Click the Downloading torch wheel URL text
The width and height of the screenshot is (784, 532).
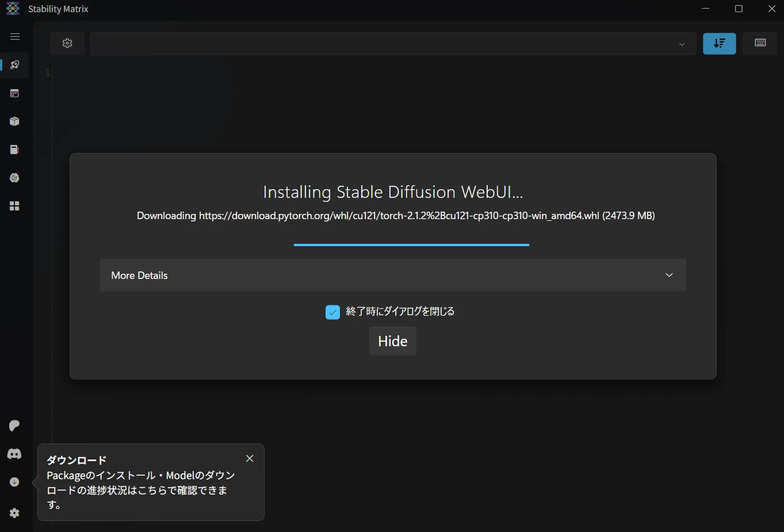click(396, 216)
